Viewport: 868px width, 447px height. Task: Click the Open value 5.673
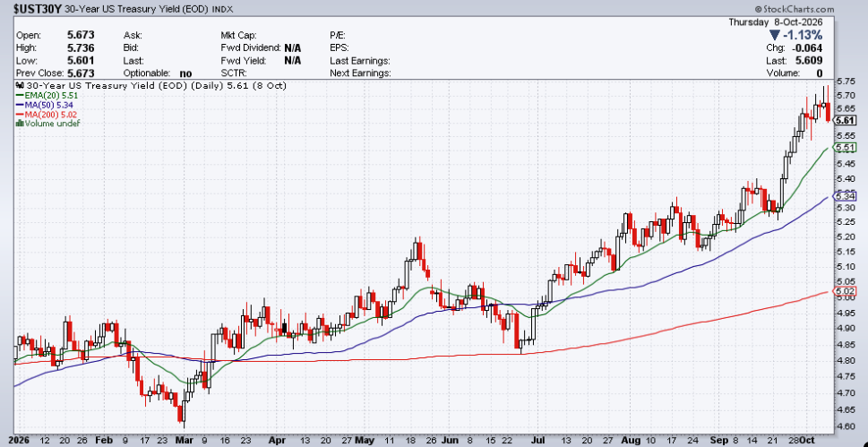point(81,35)
